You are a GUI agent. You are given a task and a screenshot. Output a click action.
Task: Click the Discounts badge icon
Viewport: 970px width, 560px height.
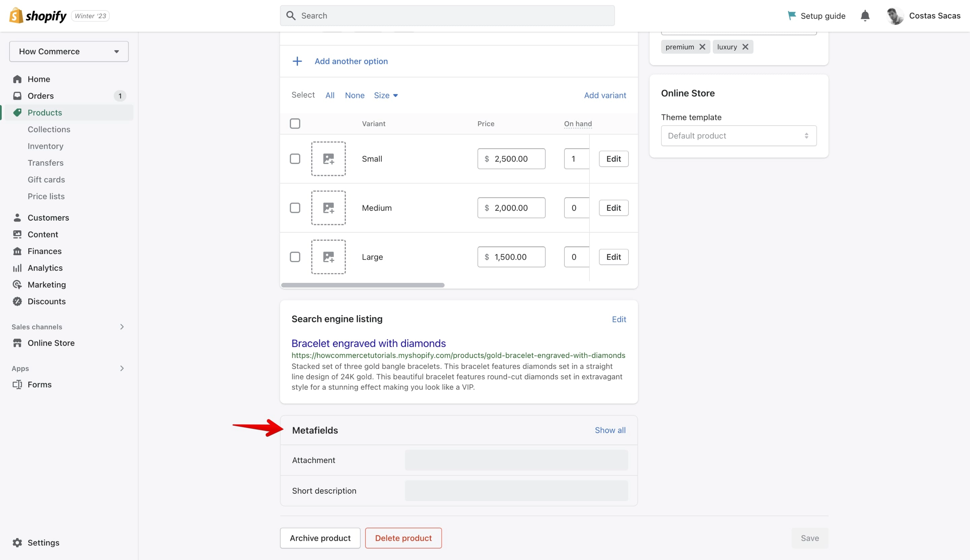point(17,301)
